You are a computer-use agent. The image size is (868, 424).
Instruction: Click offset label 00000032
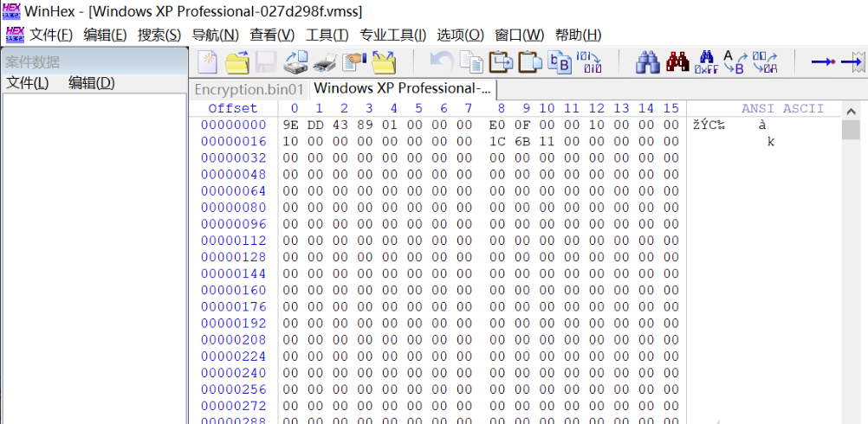233,158
